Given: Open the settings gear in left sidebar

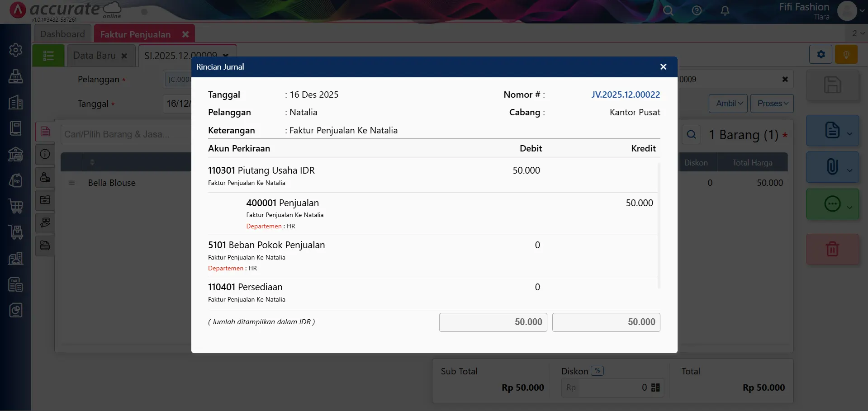Looking at the screenshot, I should pyautogui.click(x=16, y=50).
